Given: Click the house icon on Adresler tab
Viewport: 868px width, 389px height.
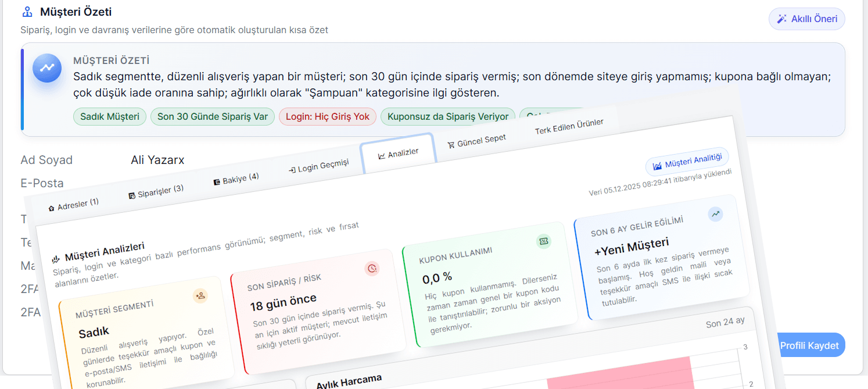Looking at the screenshot, I should tap(51, 208).
